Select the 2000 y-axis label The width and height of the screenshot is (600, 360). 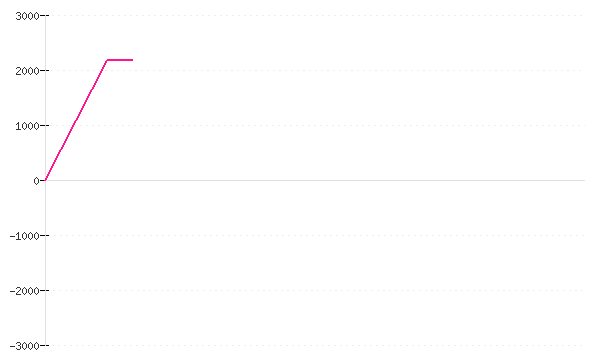pos(27,71)
